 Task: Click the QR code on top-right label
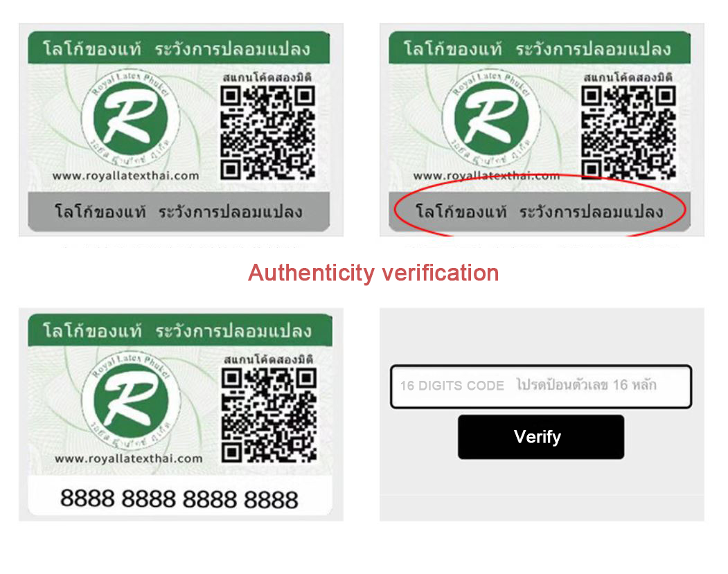[x=628, y=133]
